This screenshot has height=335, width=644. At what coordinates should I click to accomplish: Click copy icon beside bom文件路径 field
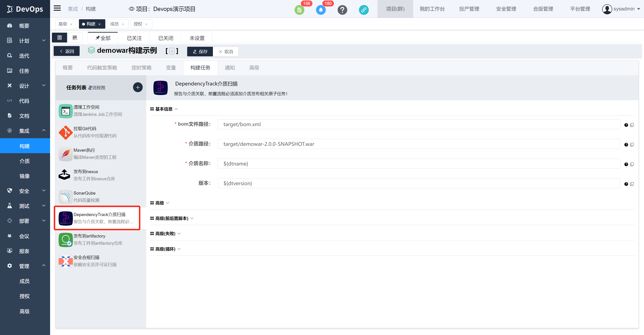point(632,125)
